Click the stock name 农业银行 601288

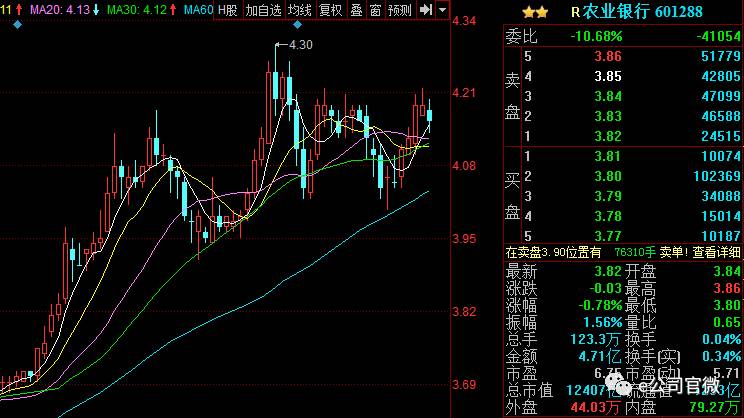(642, 12)
